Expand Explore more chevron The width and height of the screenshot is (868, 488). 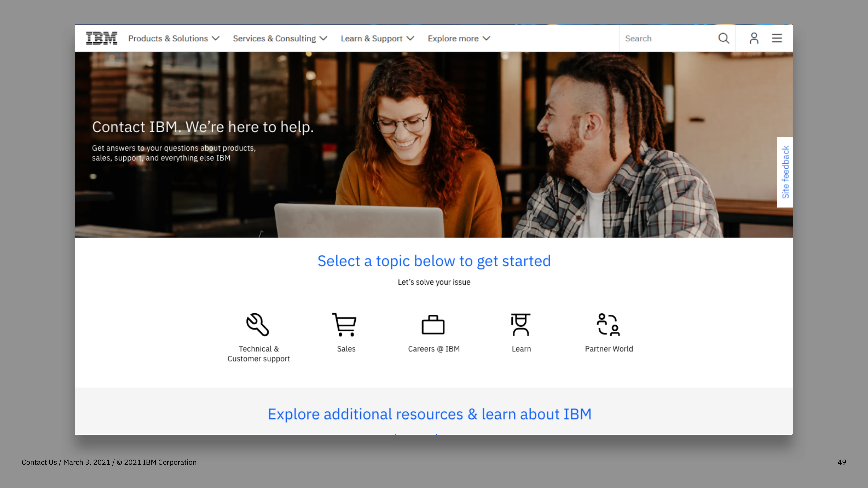486,38
